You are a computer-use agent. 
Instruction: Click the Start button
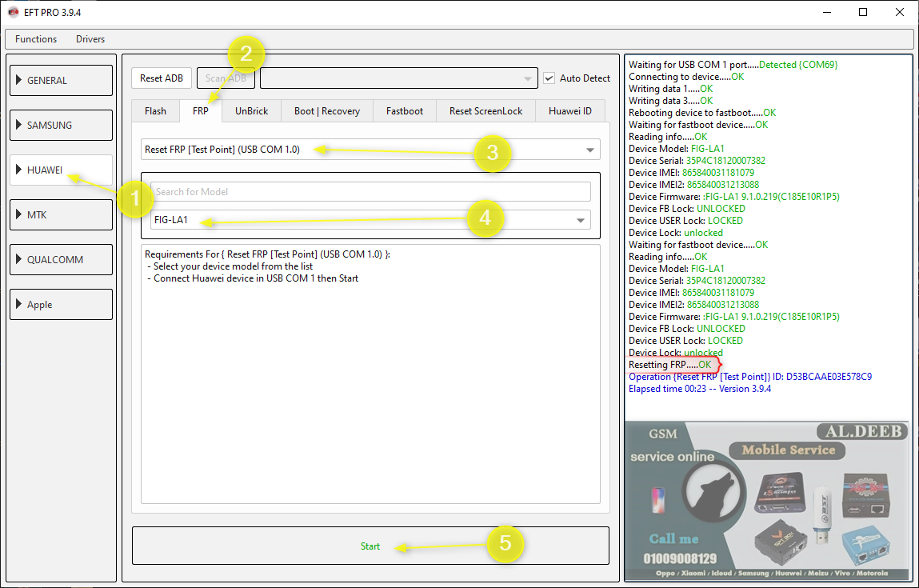click(370, 546)
